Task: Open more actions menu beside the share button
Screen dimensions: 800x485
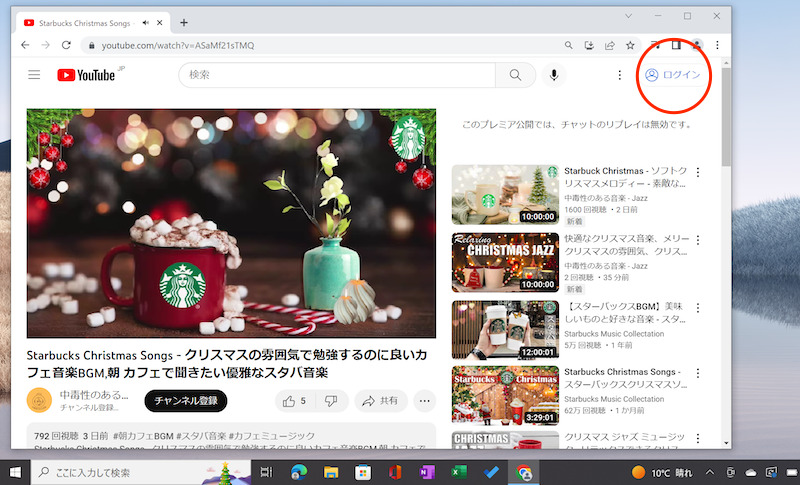Action: coord(425,401)
